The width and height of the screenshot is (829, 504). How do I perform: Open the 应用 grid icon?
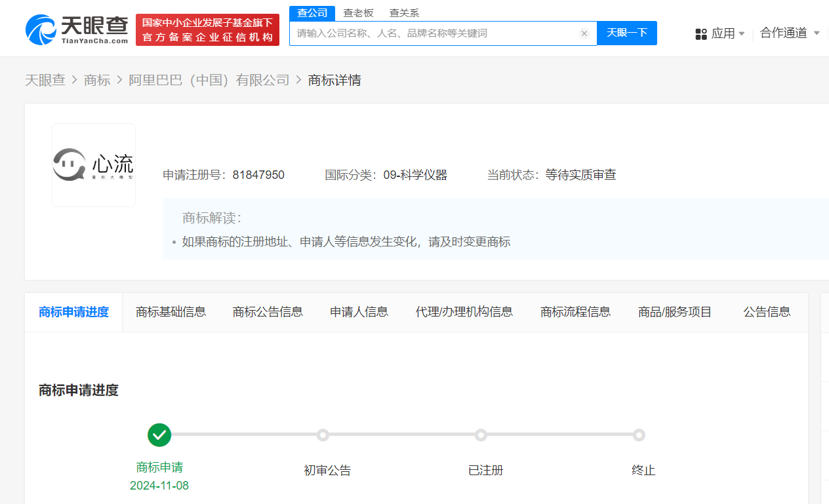701,33
